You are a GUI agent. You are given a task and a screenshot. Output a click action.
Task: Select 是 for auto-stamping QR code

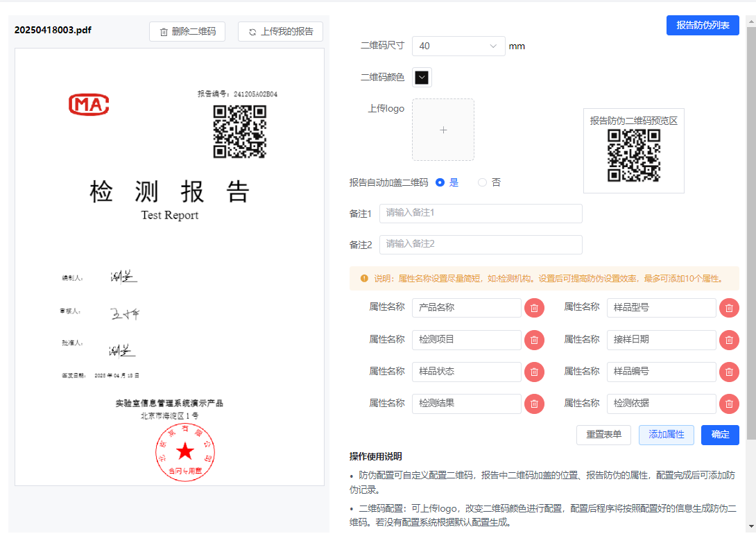pyautogui.click(x=440, y=182)
